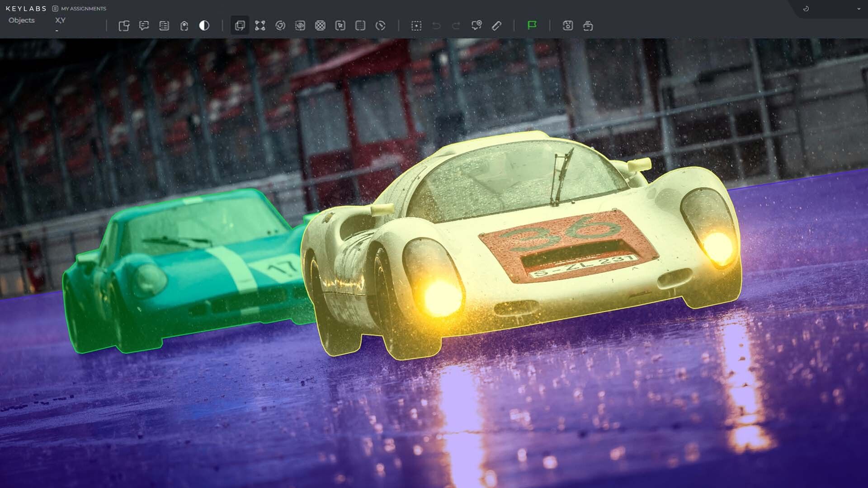Expand the X,Y coordinates display
The image size is (868, 488).
(60, 20)
